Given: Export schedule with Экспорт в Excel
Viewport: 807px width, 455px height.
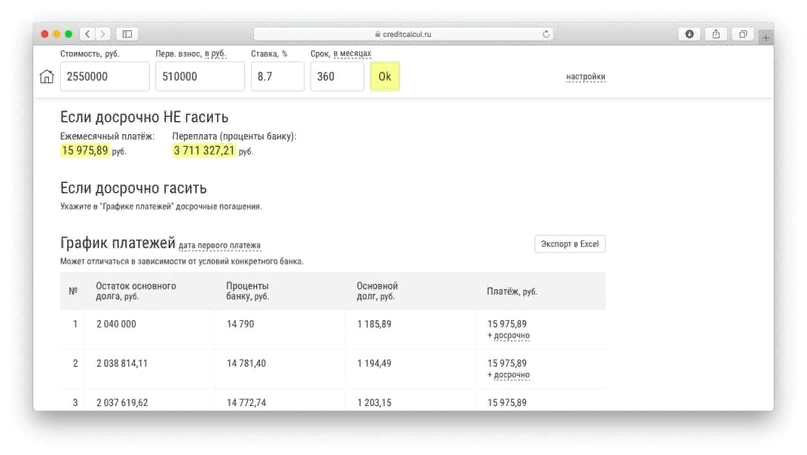Looking at the screenshot, I should click(x=570, y=244).
